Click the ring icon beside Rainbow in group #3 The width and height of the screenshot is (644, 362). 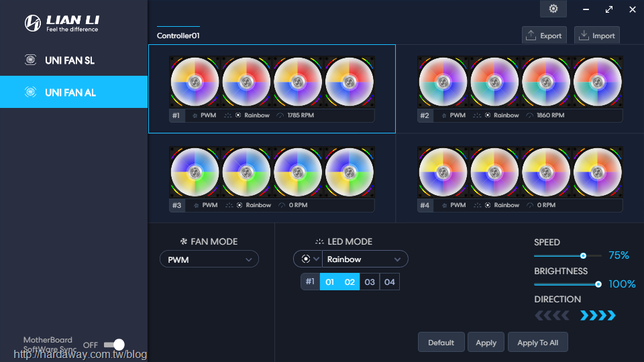(239, 205)
